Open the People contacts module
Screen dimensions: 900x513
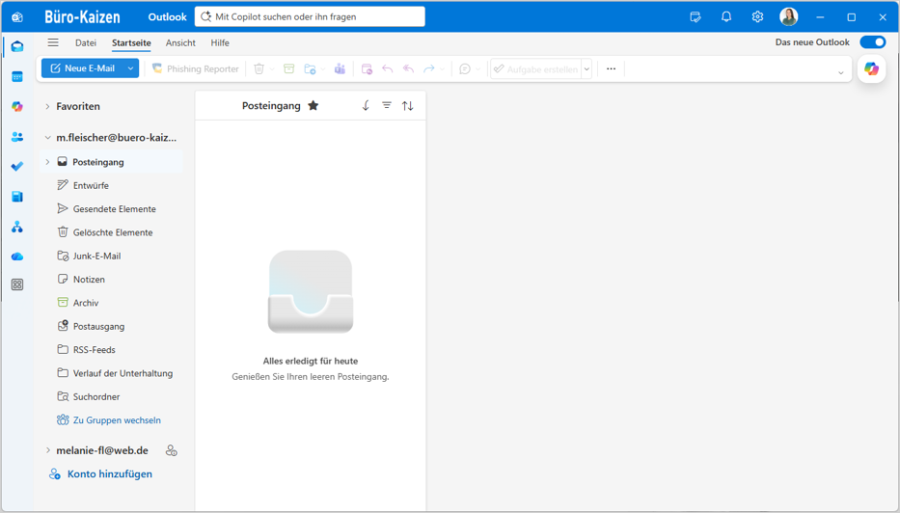[17, 137]
